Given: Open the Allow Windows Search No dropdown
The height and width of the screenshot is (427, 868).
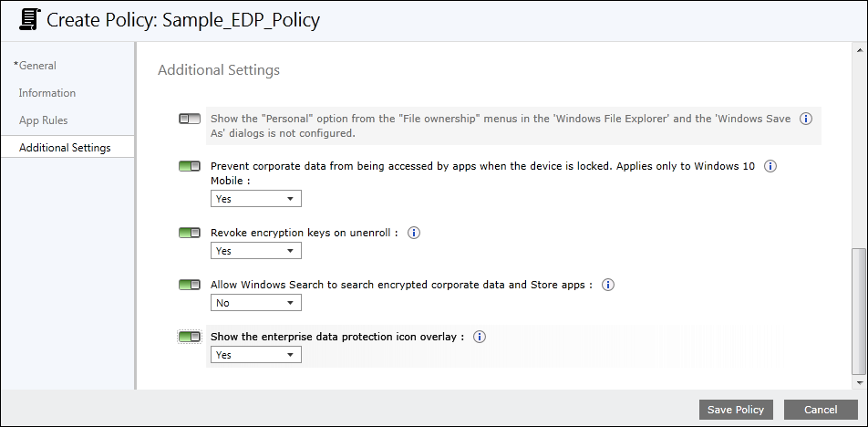Looking at the screenshot, I should click(x=255, y=303).
